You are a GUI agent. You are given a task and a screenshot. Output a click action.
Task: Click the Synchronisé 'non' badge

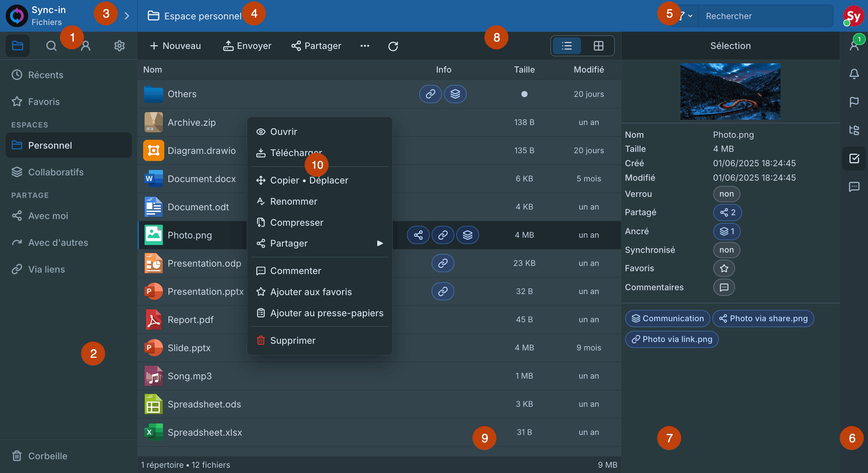[726, 250]
